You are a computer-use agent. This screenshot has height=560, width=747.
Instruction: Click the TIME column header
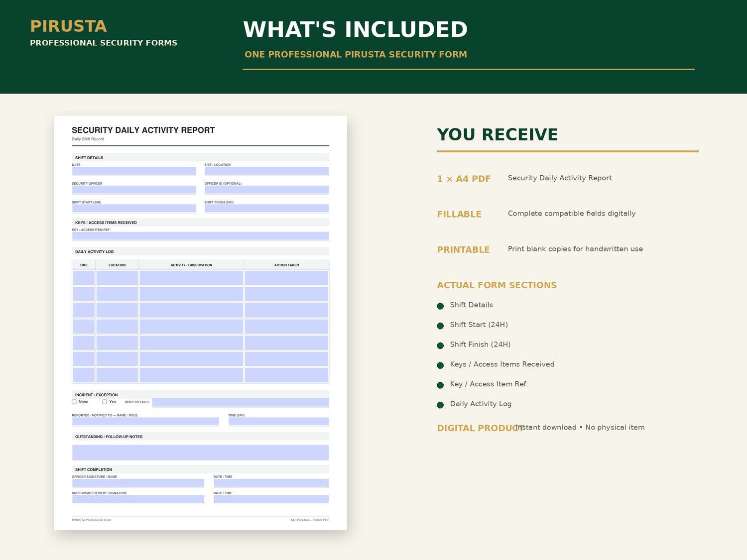[x=84, y=265]
